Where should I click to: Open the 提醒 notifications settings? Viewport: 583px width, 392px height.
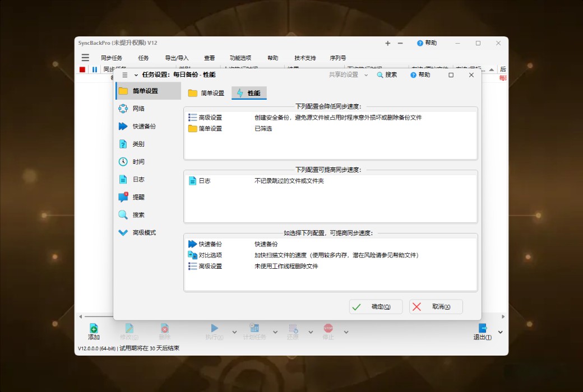click(x=135, y=198)
